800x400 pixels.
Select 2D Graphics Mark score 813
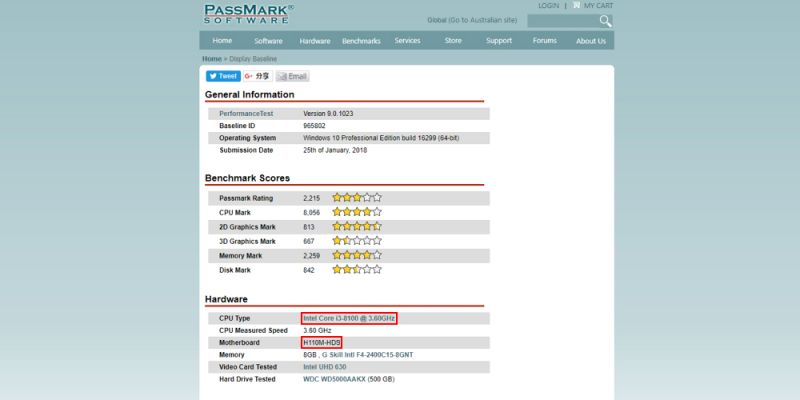309,227
